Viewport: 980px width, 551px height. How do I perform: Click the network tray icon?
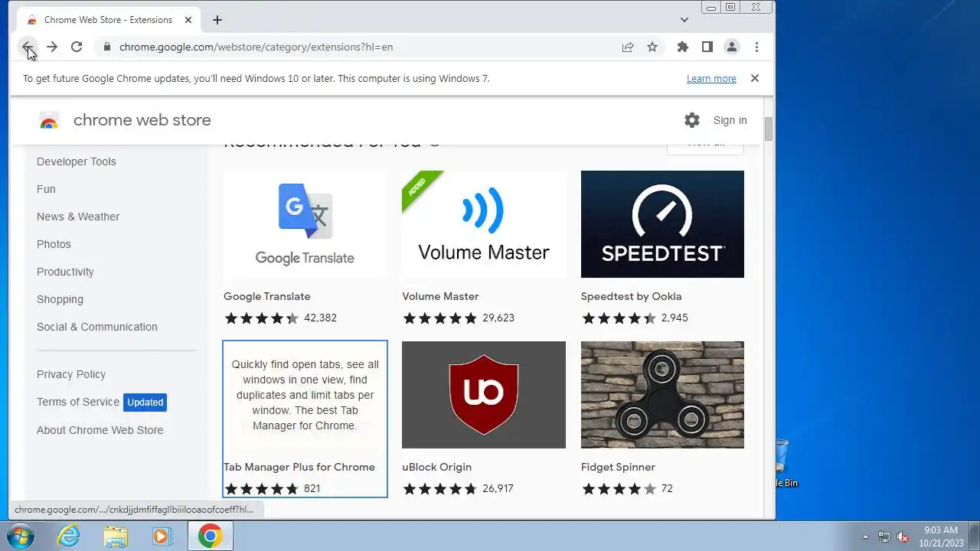884,536
